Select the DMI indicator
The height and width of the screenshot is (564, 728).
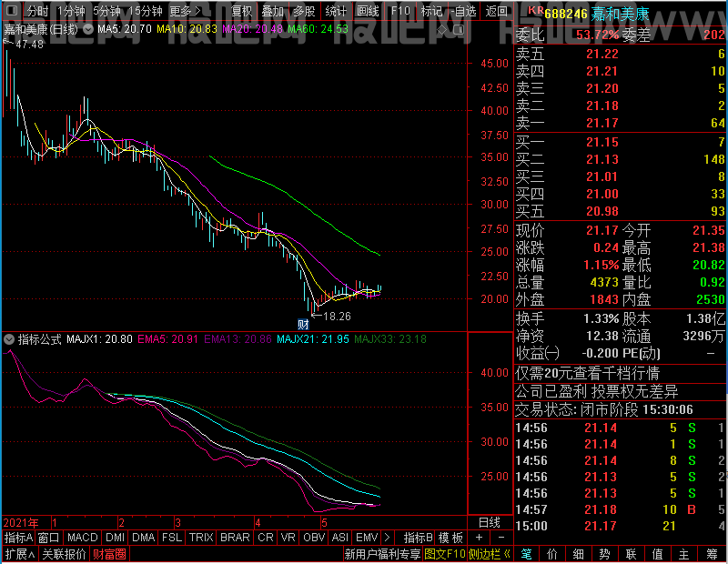(x=115, y=538)
